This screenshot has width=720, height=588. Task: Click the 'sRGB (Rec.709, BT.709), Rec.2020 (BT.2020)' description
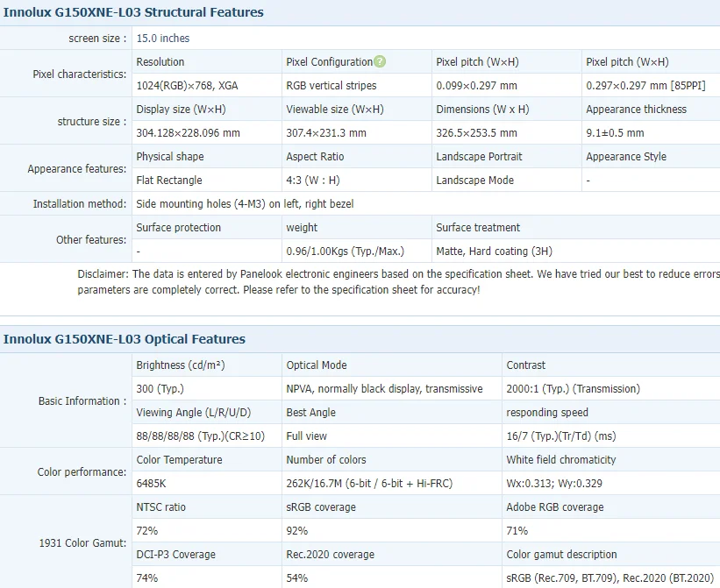tap(610, 577)
